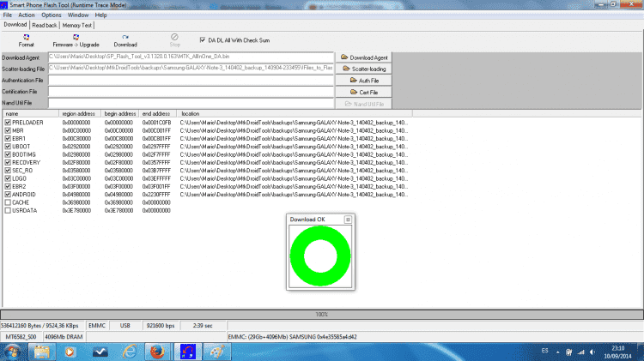Open Firefox from the taskbar
The width and height of the screenshot is (644, 361).
[x=158, y=352]
